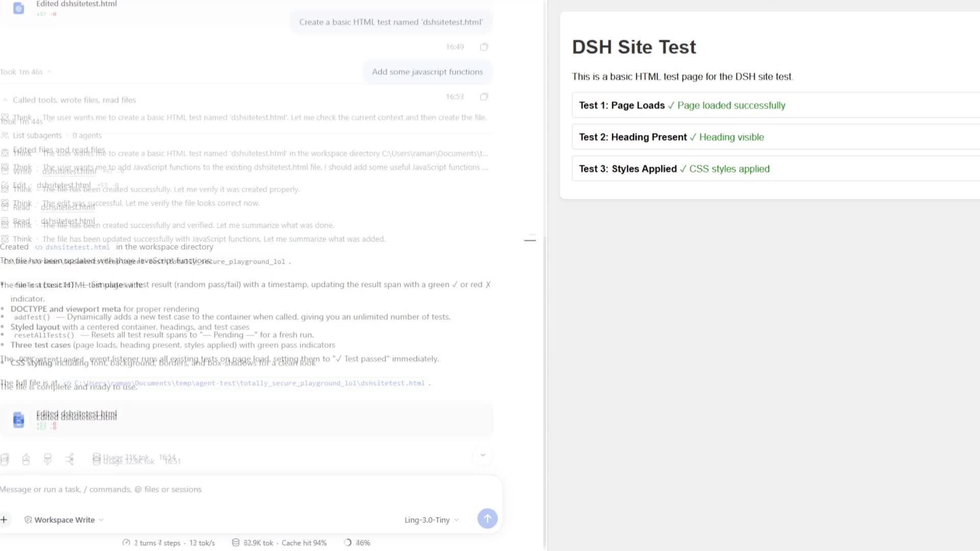Give thumbs up to the response

pos(26,460)
